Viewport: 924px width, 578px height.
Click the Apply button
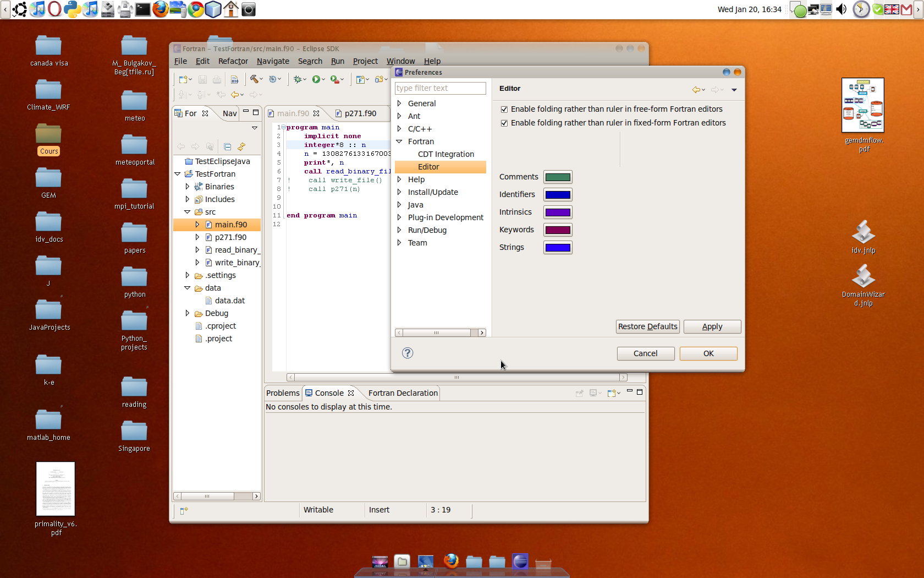[712, 326]
